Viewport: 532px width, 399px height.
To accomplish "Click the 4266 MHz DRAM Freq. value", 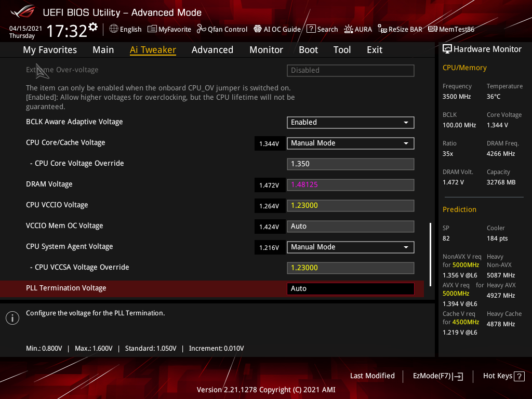I will pos(501,154).
